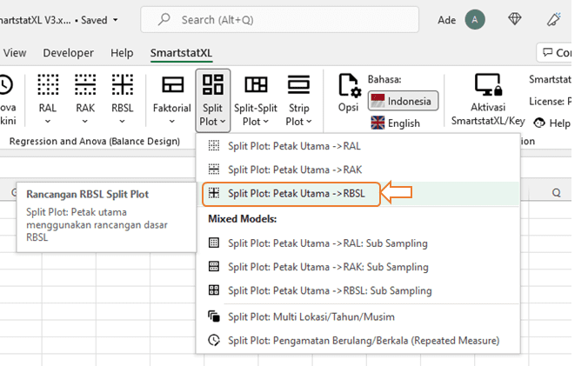Choose Petak Utama ->RAK: Sub Sampling
588x366 pixels.
pyautogui.click(x=357, y=267)
